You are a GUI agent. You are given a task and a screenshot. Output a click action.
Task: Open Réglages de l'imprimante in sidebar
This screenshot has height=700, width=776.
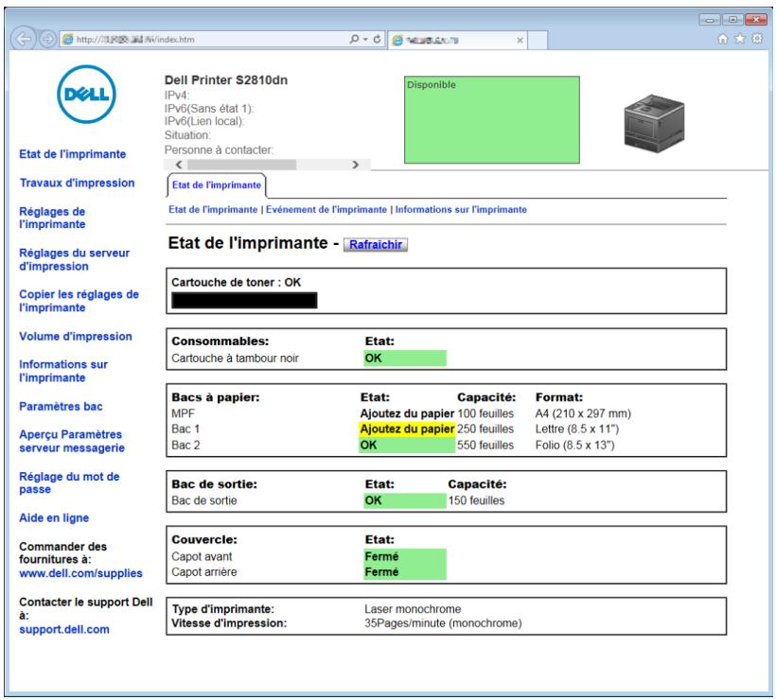[x=52, y=219]
